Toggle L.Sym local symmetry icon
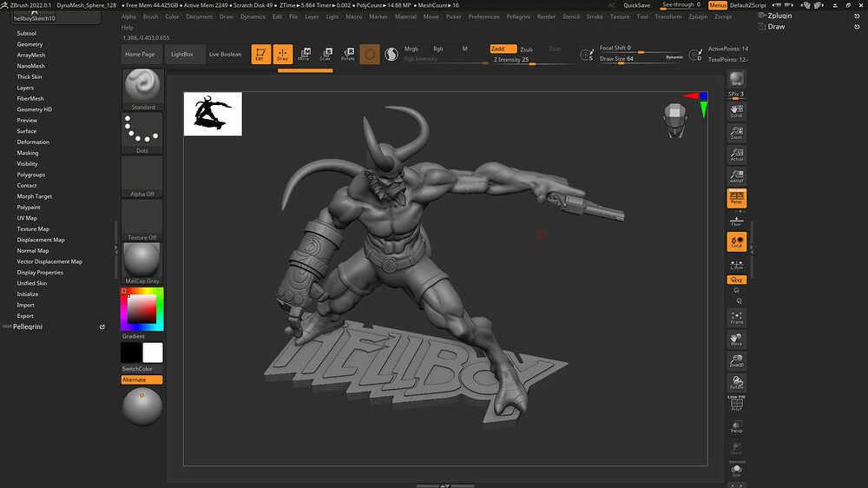The width and height of the screenshot is (868, 488). pos(736,264)
